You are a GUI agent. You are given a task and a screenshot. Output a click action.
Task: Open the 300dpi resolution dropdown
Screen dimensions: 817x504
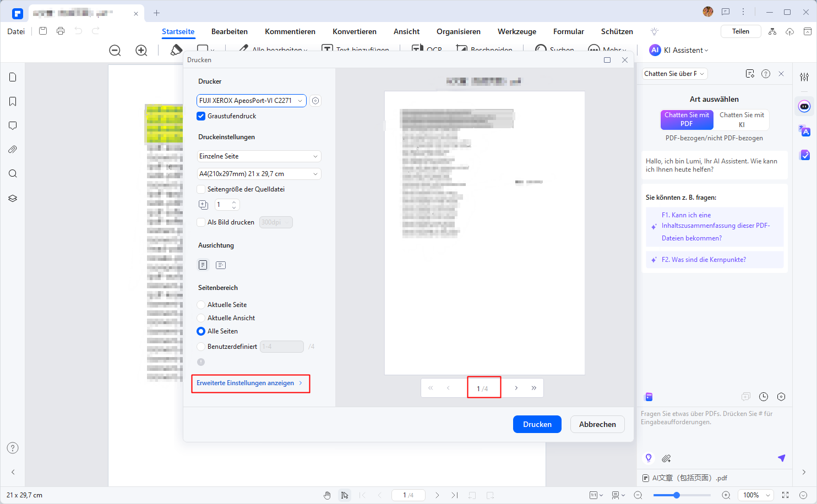276,222
